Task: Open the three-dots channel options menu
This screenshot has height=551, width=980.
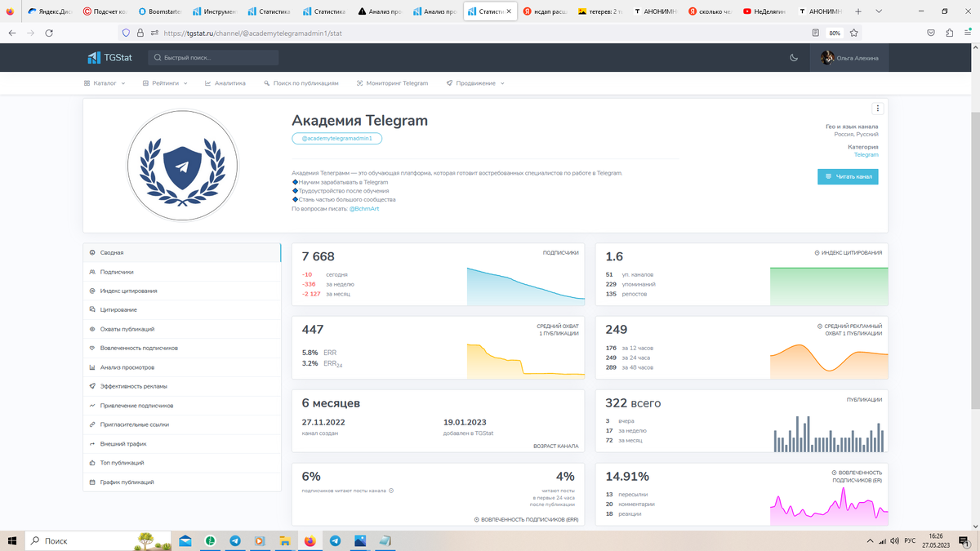Action: pyautogui.click(x=878, y=109)
